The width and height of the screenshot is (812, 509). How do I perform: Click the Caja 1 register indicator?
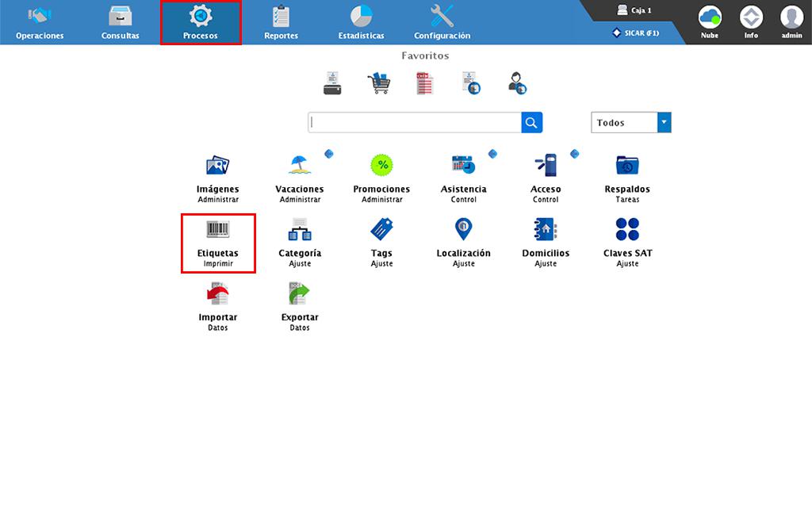[634, 10]
